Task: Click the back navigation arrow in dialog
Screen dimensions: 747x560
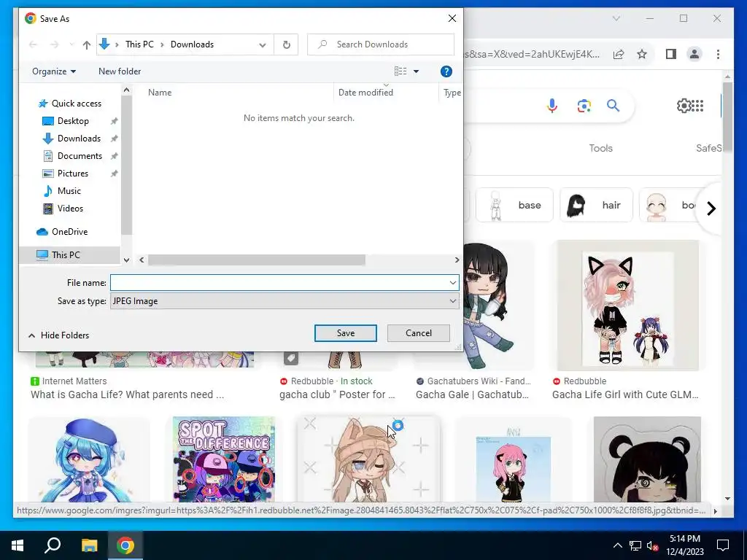Action: pos(33,44)
